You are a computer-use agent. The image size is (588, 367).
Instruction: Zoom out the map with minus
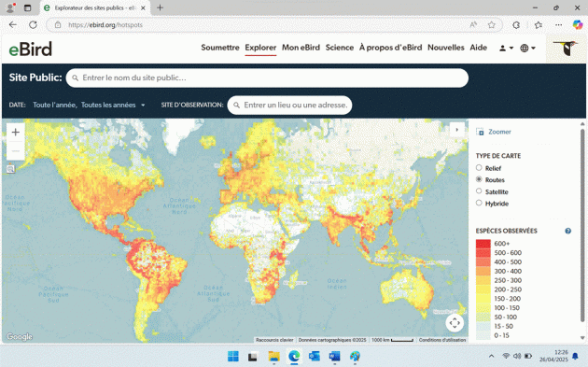click(15, 151)
